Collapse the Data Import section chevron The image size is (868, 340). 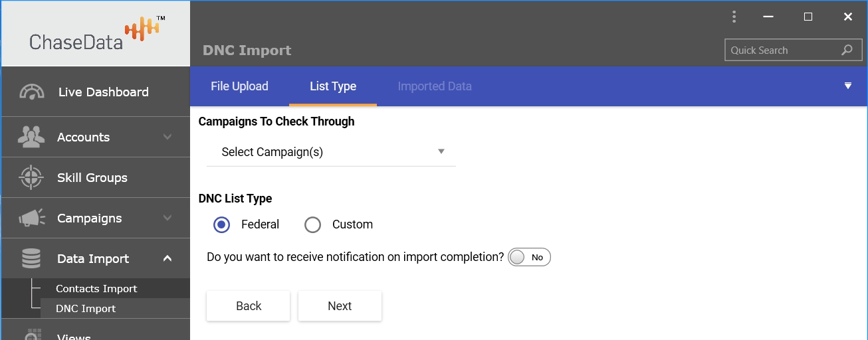point(167,258)
